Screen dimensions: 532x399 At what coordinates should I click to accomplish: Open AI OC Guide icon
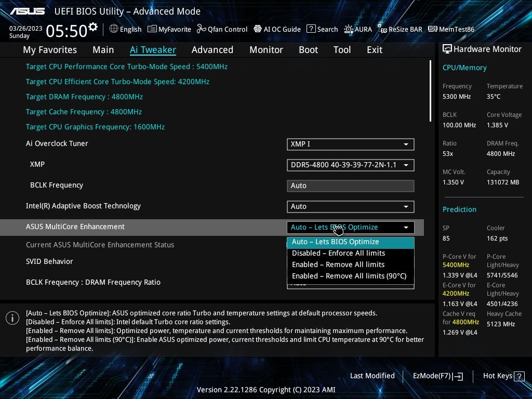(x=258, y=29)
